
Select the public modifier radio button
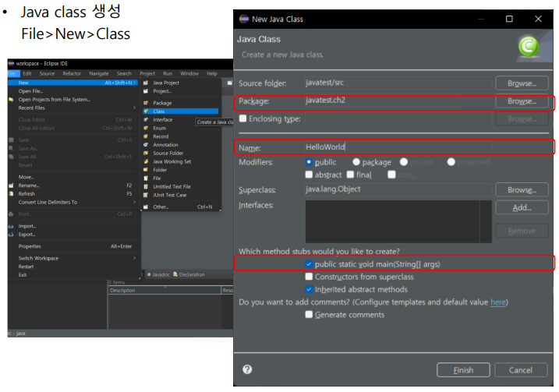click(x=309, y=162)
